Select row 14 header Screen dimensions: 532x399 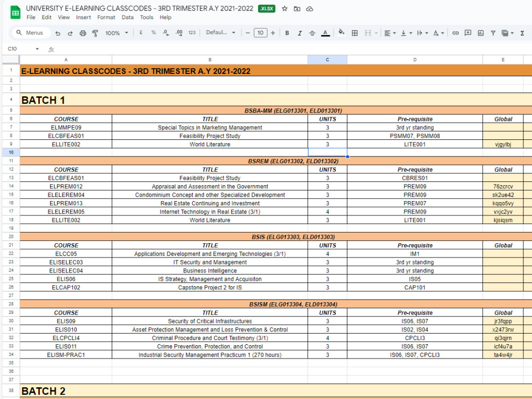tap(11, 186)
